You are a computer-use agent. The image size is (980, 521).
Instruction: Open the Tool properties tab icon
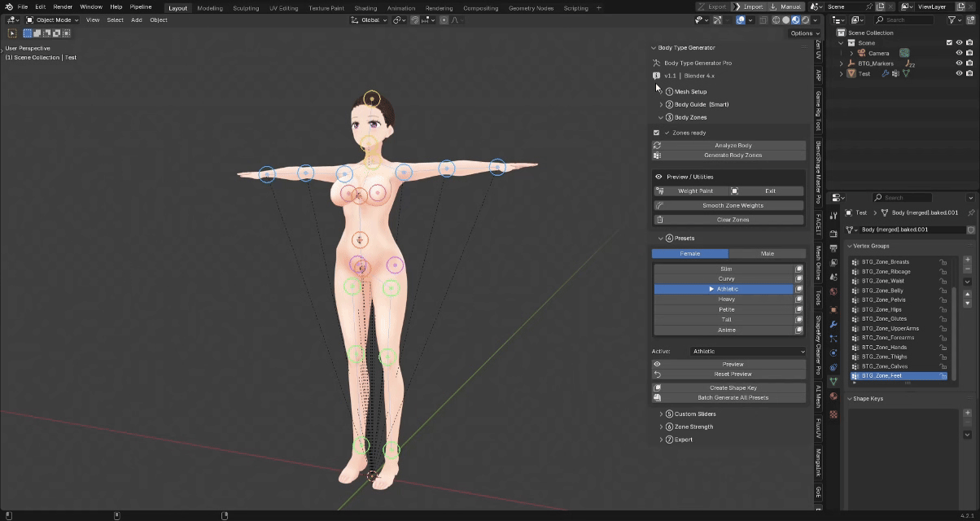(833, 216)
